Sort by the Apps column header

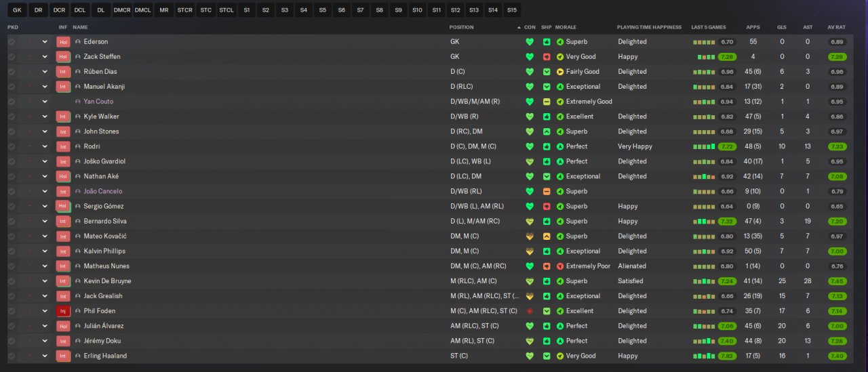(x=753, y=27)
